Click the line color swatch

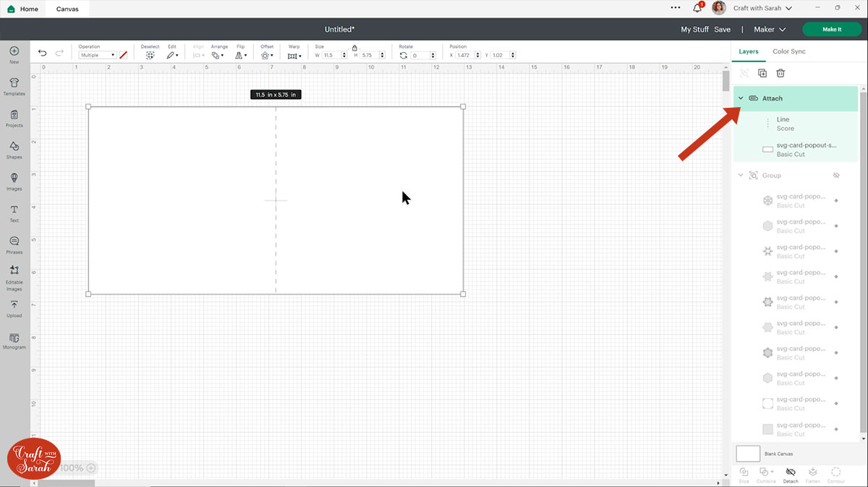(x=124, y=55)
